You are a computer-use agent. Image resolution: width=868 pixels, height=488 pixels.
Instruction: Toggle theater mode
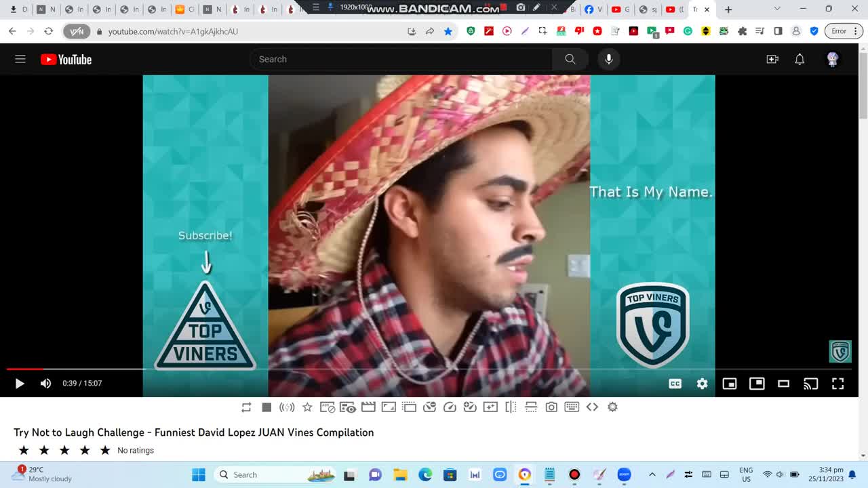pyautogui.click(x=784, y=384)
